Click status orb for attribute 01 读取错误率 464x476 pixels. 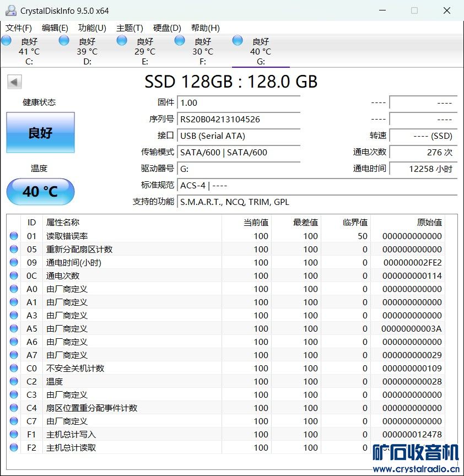[14, 236]
